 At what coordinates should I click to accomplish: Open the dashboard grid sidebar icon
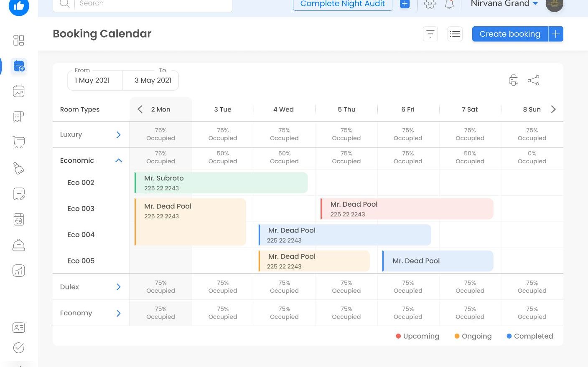coord(19,40)
